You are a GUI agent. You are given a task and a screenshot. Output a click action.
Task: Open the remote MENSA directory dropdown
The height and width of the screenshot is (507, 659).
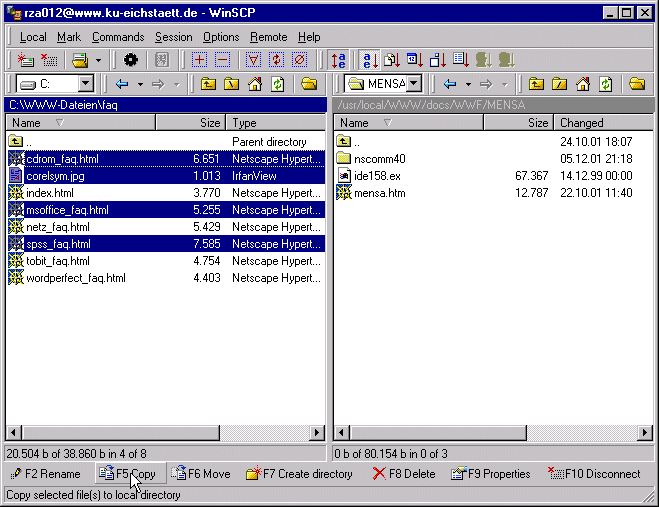414,83
